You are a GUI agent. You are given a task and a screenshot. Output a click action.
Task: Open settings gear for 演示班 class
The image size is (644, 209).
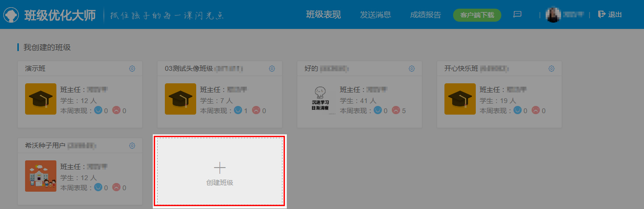132,69
